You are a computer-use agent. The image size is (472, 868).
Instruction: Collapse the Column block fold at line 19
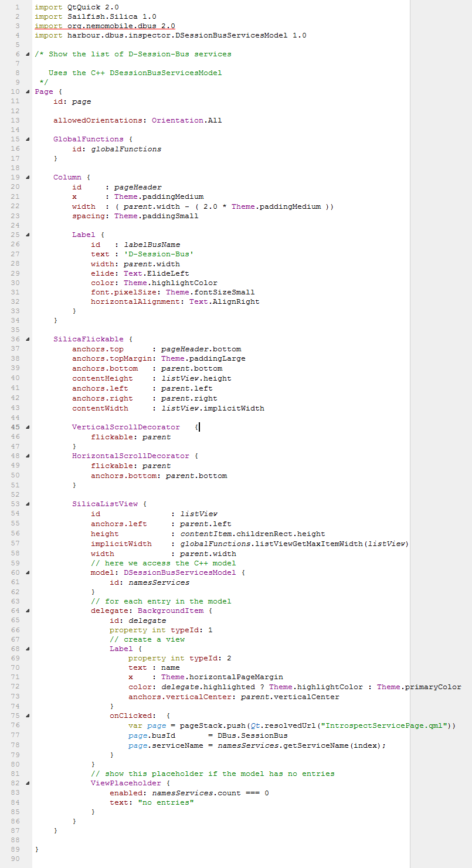[28, 177]
